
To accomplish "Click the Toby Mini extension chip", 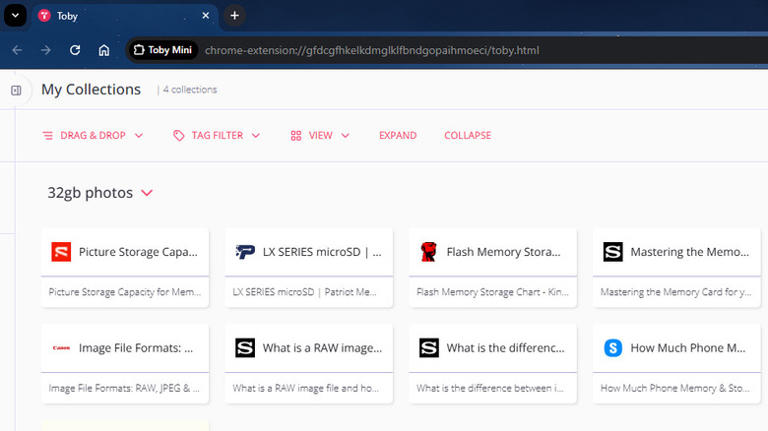I will [163, 50].
